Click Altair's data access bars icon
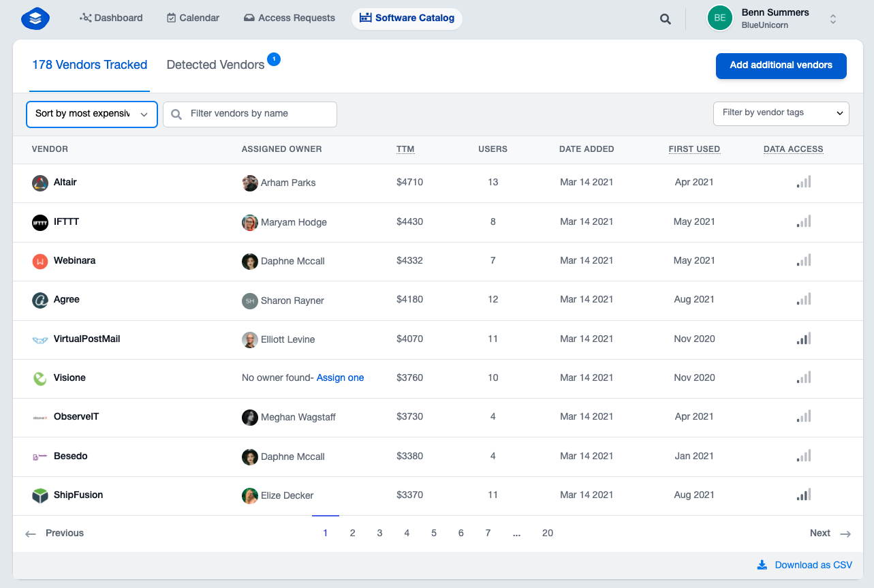Image resolution: width=874 pixels, height=588 pixels. [804, 182]
